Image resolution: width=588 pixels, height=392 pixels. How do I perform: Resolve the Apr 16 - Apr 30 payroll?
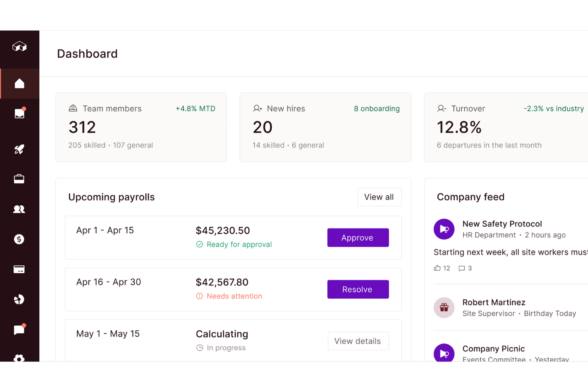358,289
